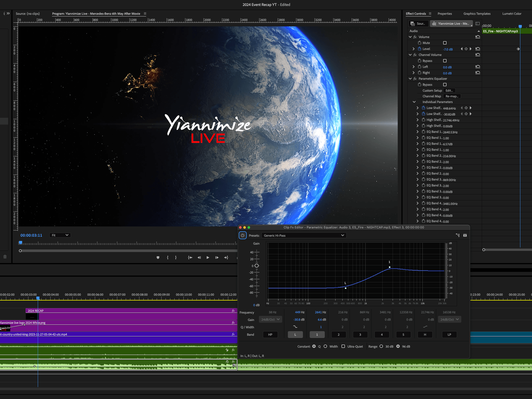Switch to Graphics Templates tab
The height and width of the screenshot is (399, 532).
pyautogui.click(x=477, y=14)
